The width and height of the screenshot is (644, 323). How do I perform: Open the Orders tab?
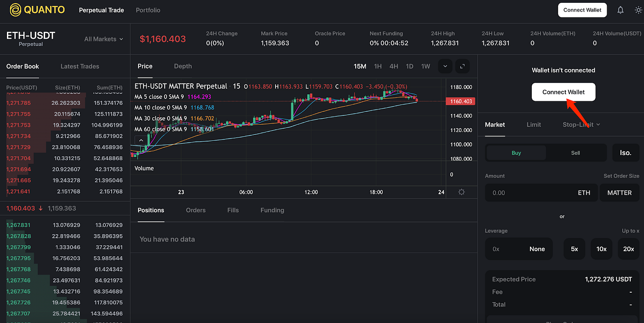coord(195,210)
